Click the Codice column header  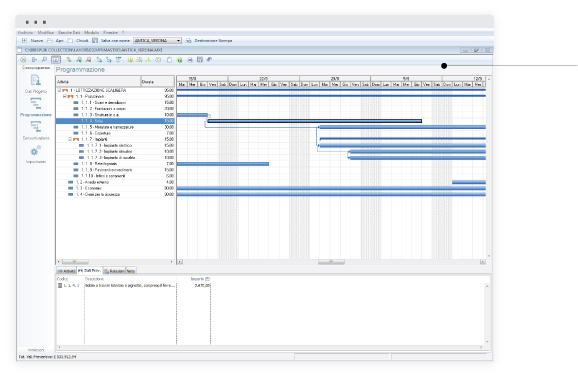point(63,279)
